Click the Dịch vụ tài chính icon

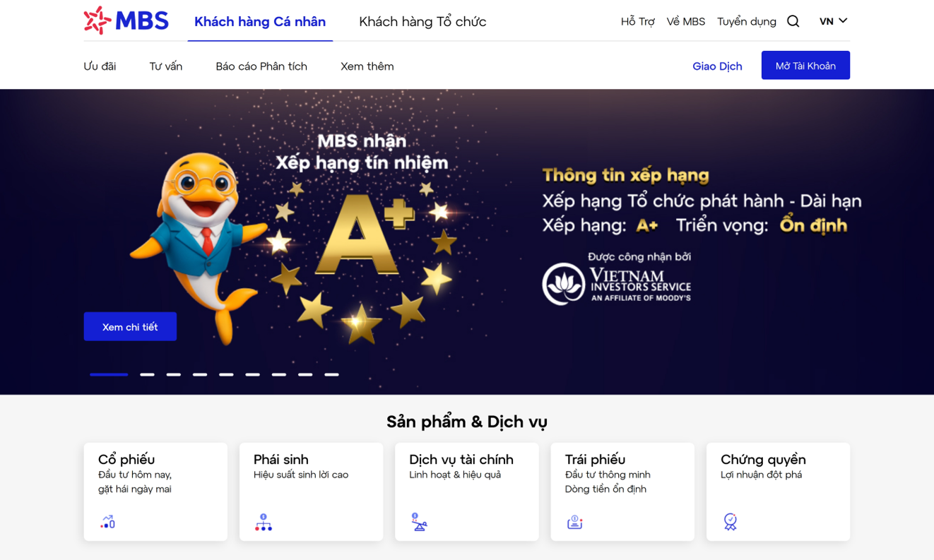pos(419,522)
